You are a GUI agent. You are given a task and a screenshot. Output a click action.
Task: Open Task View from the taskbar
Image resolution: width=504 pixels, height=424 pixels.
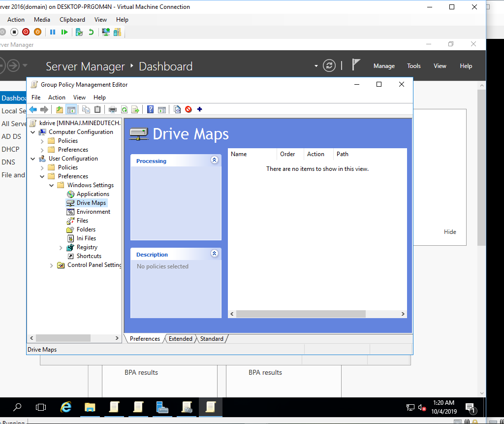tap(41, 407)
